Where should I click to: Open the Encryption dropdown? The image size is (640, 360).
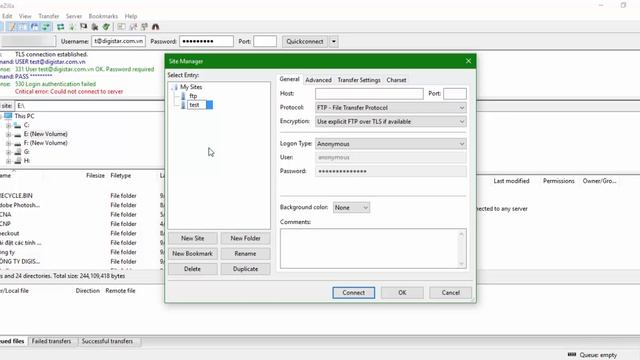tap(391, 122)
